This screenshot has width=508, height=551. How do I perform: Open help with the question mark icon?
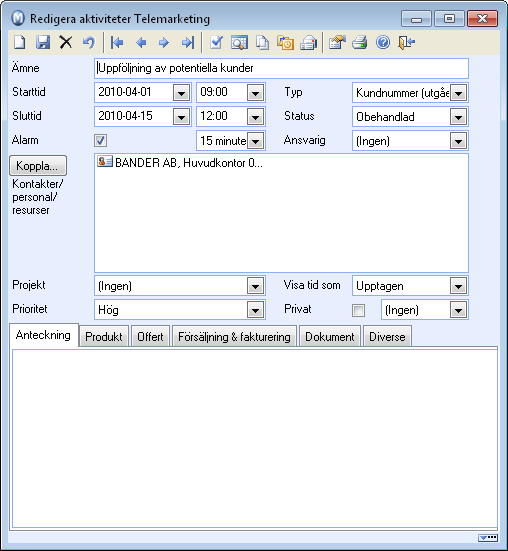pos(383,43)
